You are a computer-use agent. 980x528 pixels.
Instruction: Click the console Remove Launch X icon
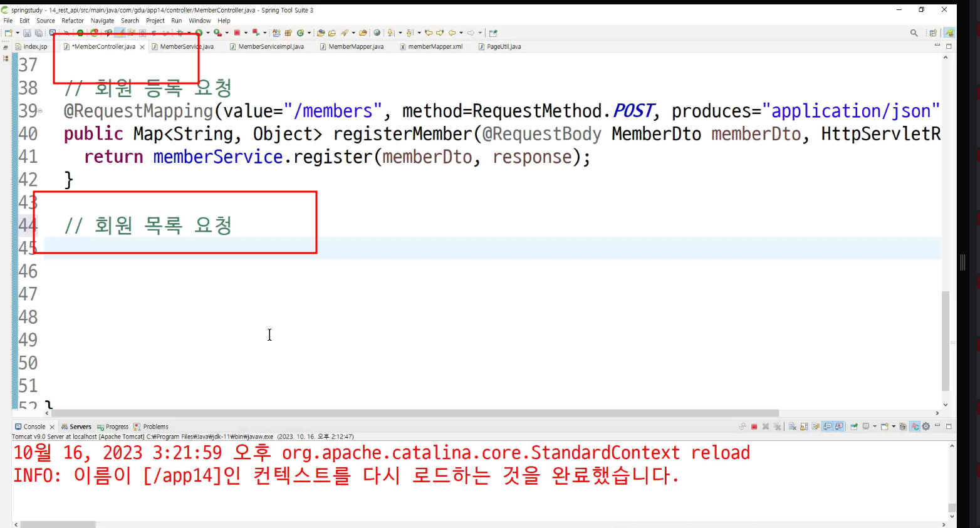click(x=766, y=427)
